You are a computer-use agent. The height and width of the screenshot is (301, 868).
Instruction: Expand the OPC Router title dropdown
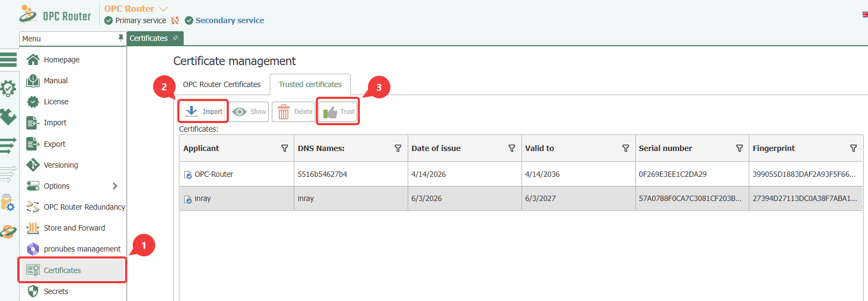tap(164, 9)
